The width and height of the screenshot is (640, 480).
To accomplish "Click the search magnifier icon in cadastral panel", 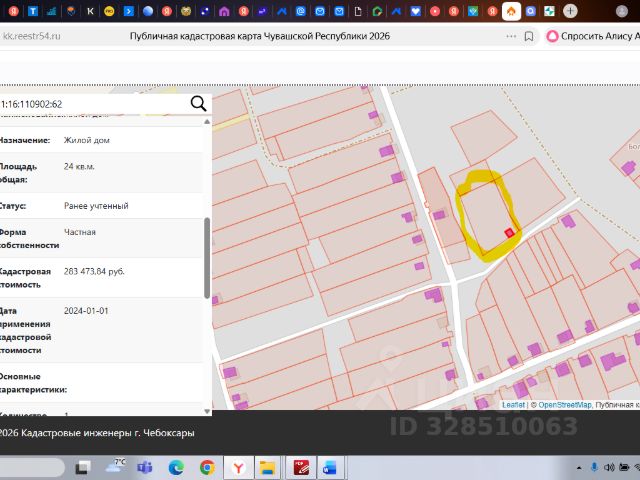I will point(198,104).
